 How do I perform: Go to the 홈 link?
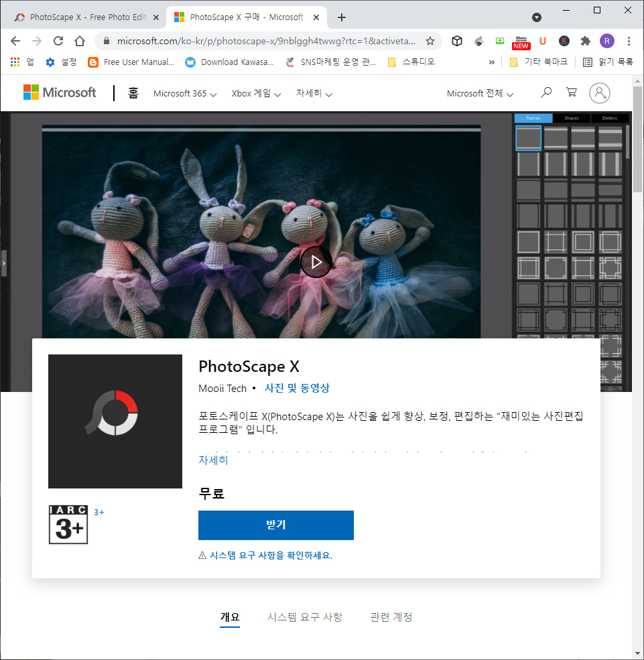click(133, 92)
